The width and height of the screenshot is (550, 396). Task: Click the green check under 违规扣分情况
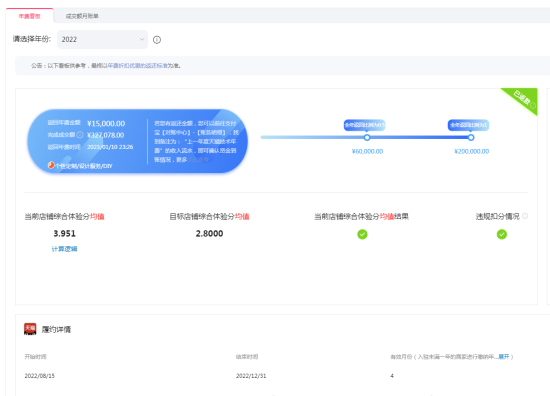(x=502, y=234)
